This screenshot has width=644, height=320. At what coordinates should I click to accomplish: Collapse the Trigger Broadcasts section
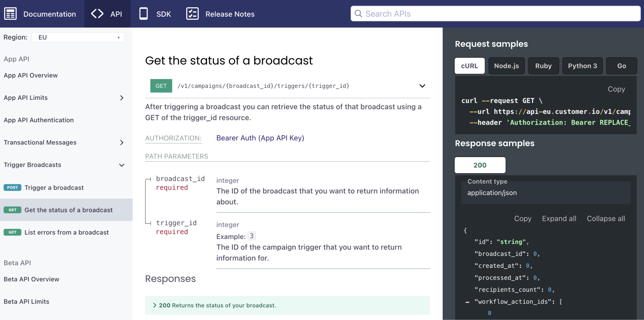tap(121, 165)
